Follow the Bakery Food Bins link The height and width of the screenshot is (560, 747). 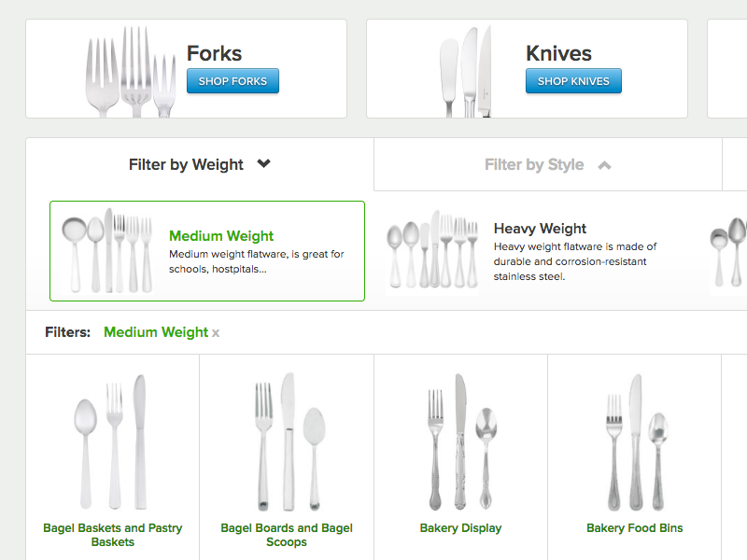(634, 528)
